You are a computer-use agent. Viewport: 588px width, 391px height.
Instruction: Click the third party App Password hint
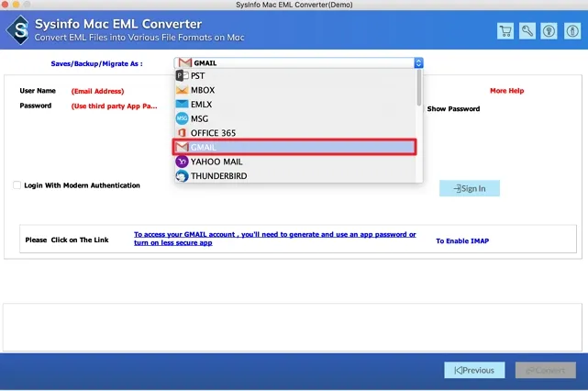(x=114, y=106)
